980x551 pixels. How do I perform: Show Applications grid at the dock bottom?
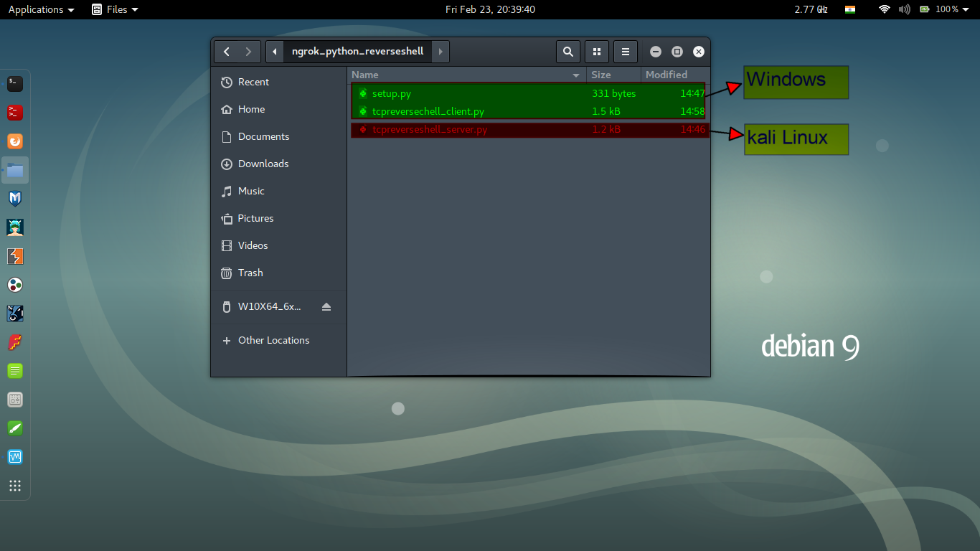point(15,486)
